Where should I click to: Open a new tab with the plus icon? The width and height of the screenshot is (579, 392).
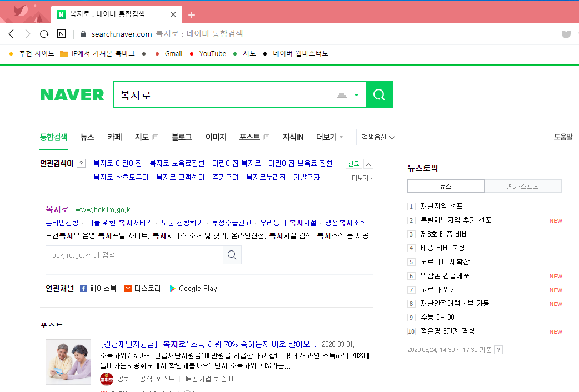coord(191,15)
